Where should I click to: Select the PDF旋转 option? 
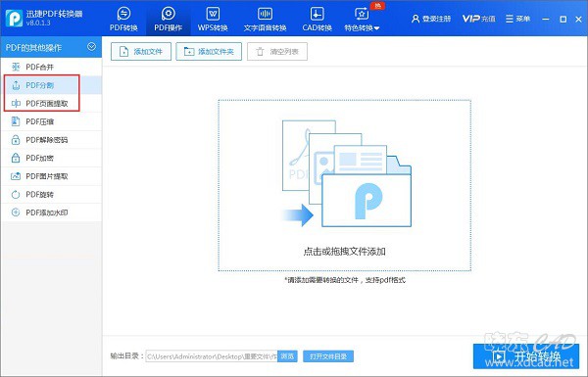coord(51,194)
